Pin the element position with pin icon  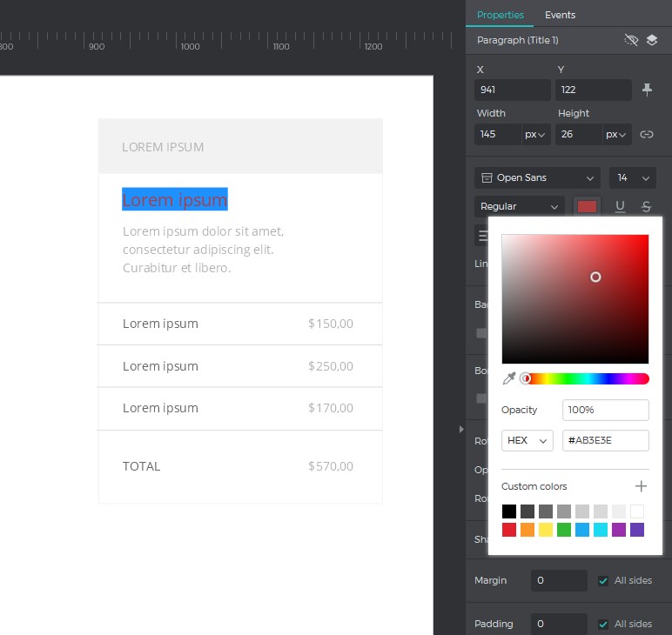pos(647,90)
